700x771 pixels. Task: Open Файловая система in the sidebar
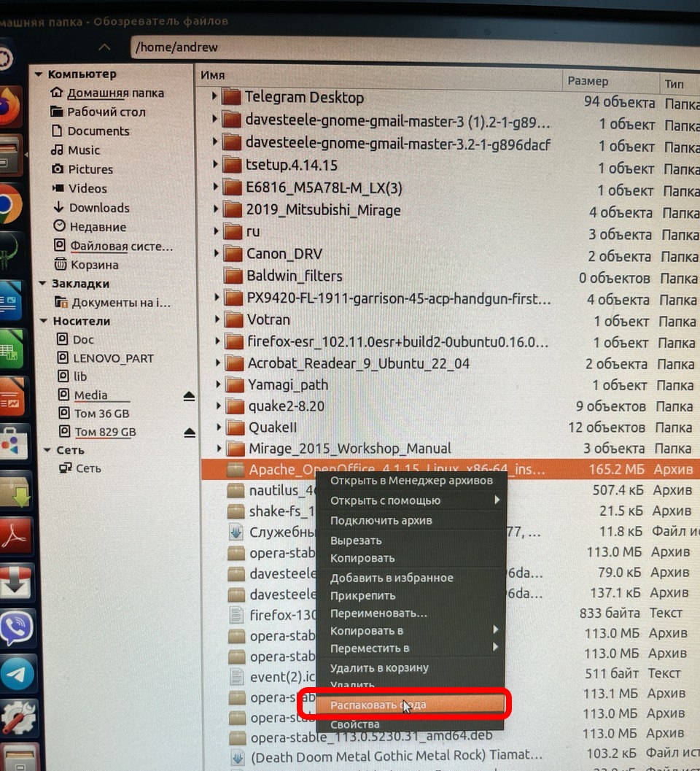click(x=122, y=246)
